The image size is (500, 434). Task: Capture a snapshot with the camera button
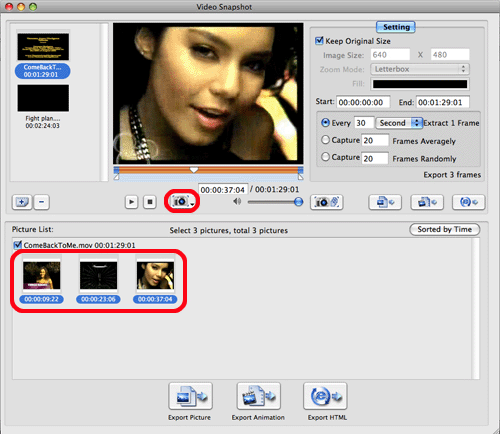tap(180, 201)
